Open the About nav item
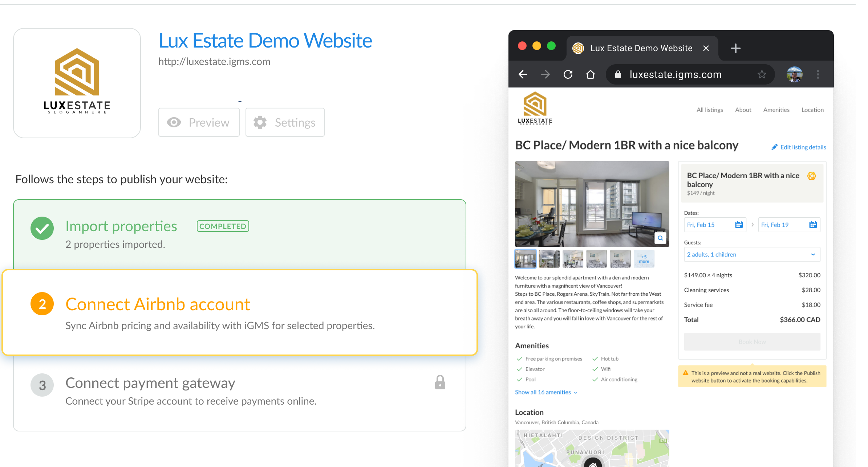This screenshot has height=467, width=868. point(743,110)
